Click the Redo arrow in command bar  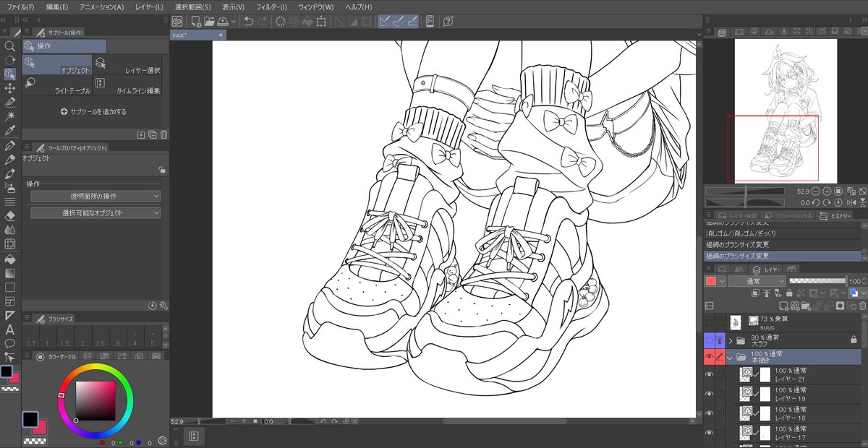tap(263, 21)
